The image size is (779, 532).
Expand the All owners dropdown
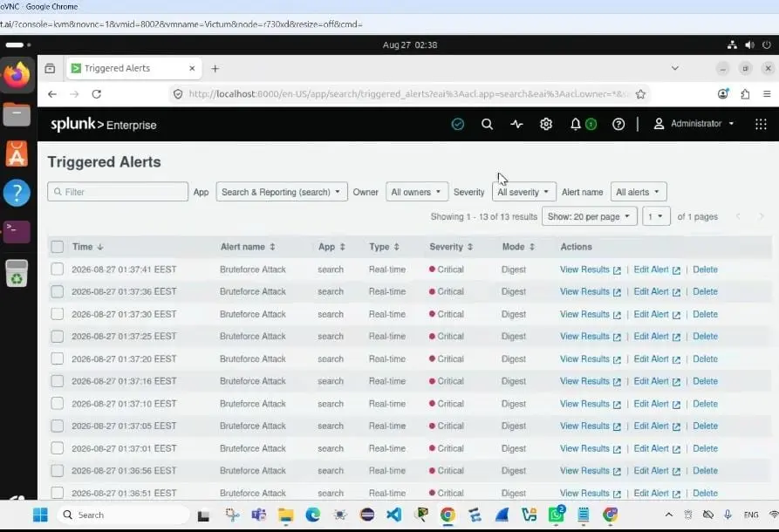click(x=416, y=192)
